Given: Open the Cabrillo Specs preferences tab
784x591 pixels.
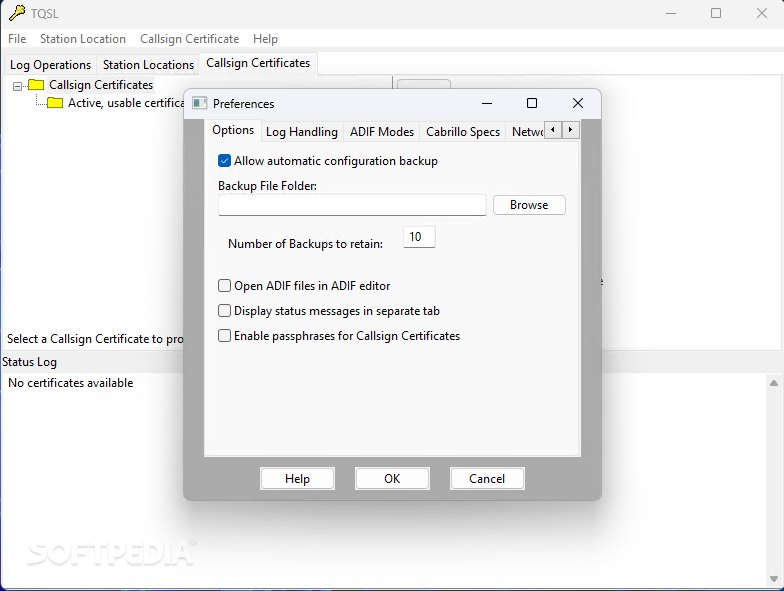Looking at the screenshot, I should pyautogui.click(x=463, y=132).
